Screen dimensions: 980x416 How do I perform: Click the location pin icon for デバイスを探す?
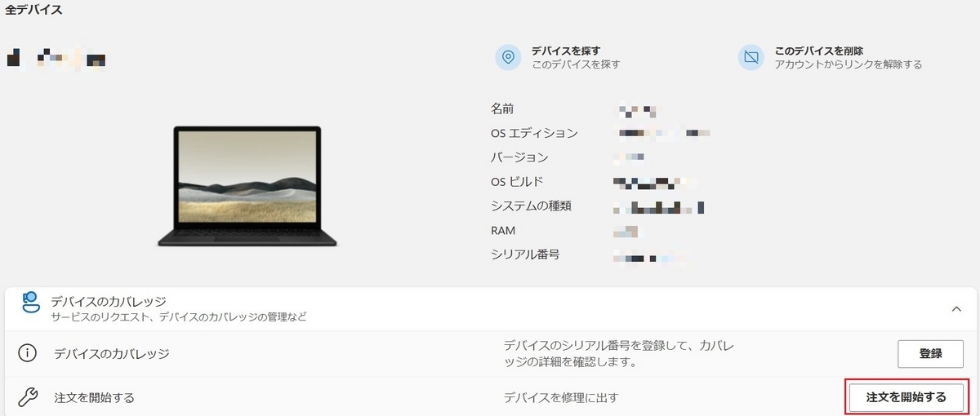[x=508, y=57]
